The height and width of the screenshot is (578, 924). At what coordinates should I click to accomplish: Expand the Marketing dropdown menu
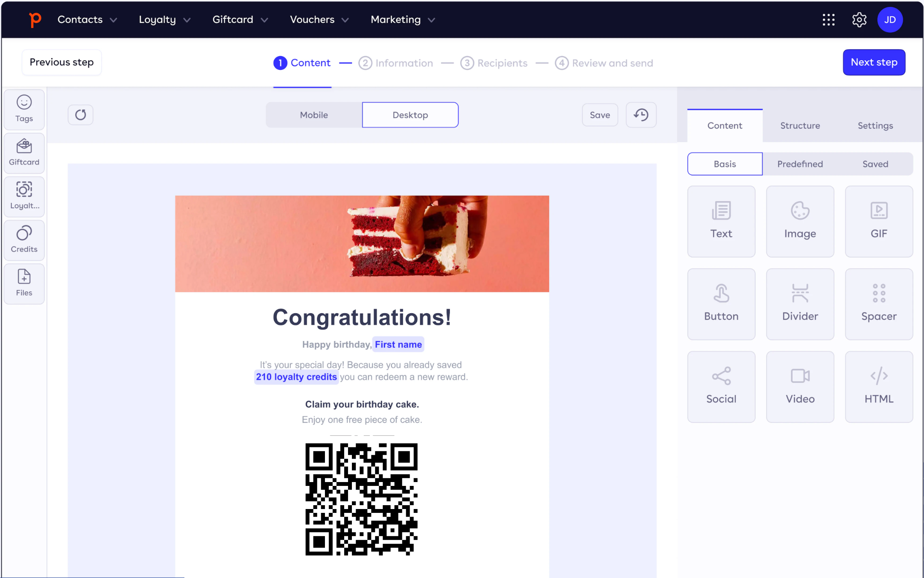tap(402, 20)
